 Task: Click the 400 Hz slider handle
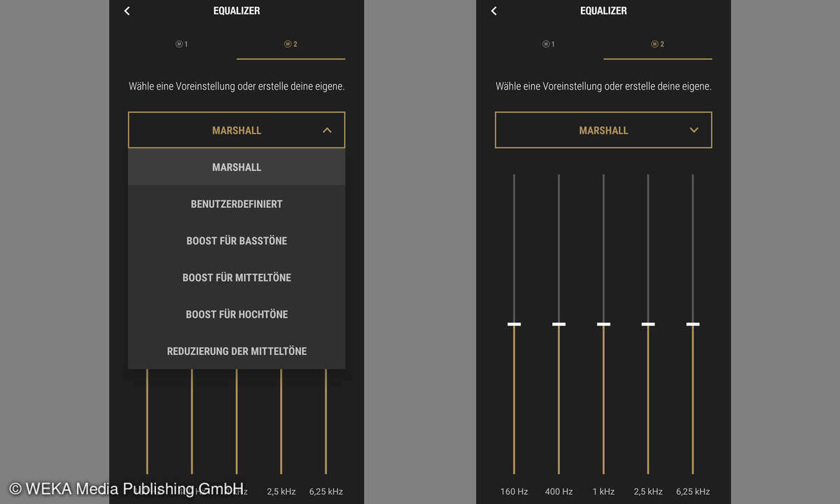click(x=559, y=324)
